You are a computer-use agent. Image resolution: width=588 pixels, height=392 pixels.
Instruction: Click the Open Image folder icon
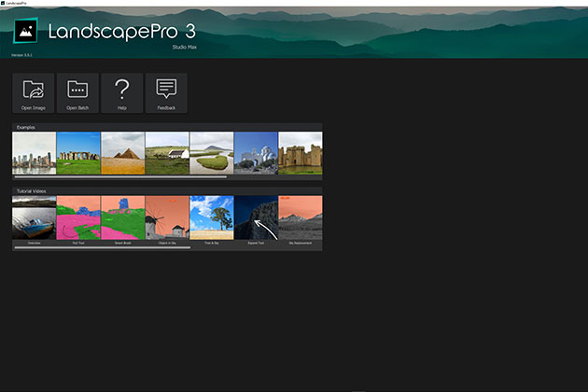(x=34, y=90)
